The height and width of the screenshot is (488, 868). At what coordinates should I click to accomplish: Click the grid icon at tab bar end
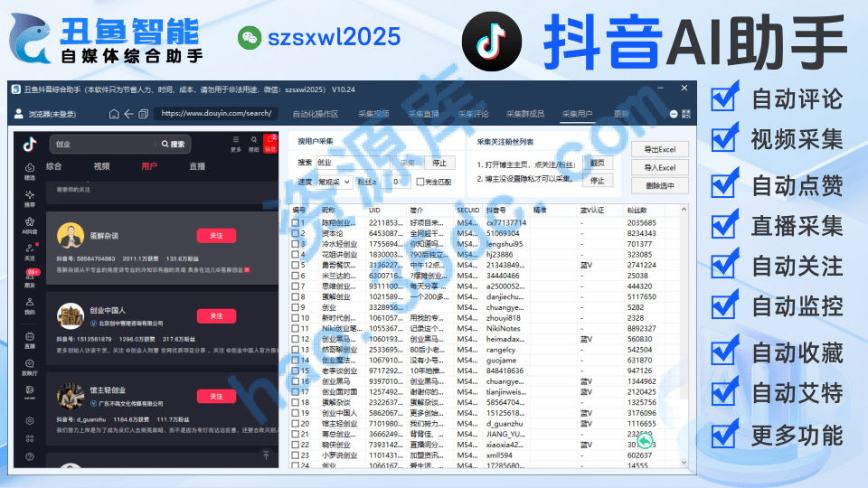pyautogui.click(x=686, y=114)
